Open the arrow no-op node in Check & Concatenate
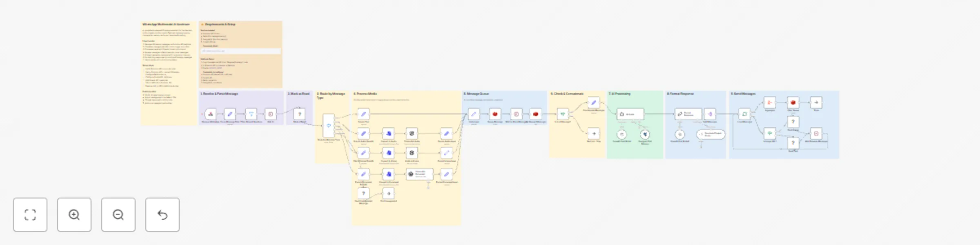Image resolution: width=980 pixels, height=245 pixels. 594,134
